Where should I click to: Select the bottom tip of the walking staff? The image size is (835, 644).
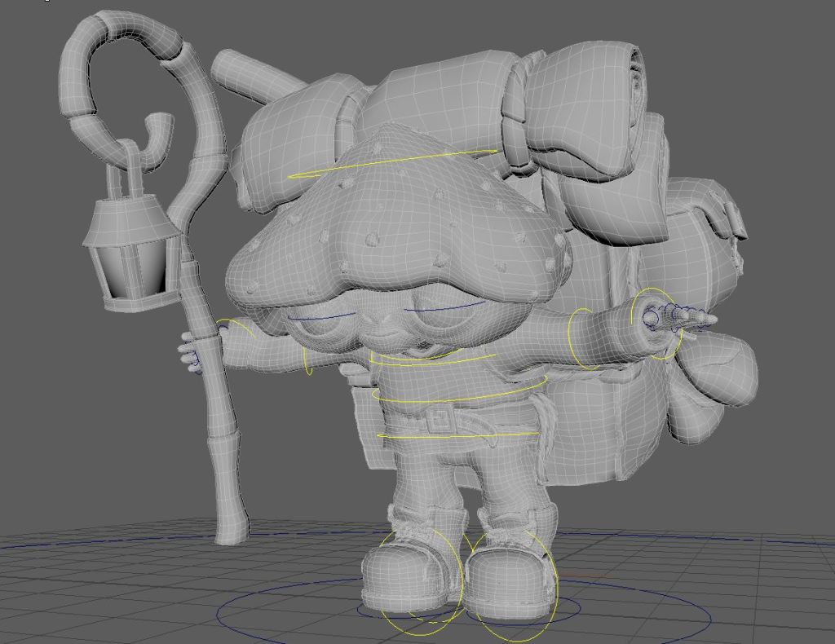(231, 530)
